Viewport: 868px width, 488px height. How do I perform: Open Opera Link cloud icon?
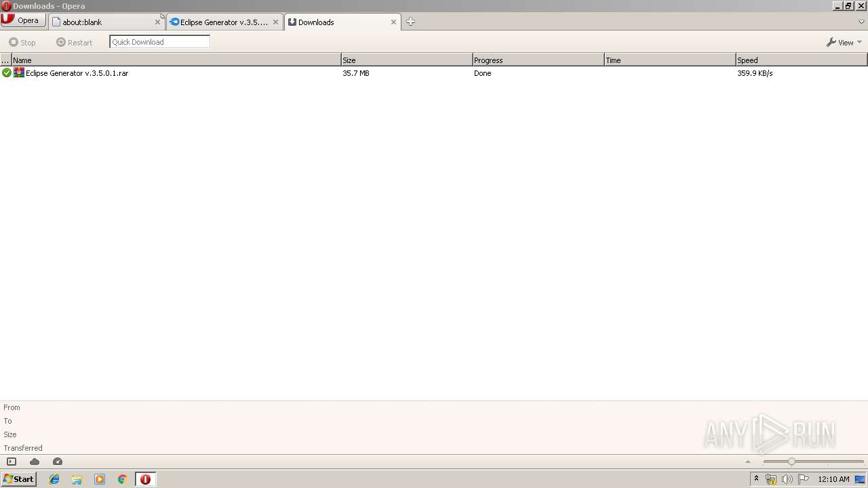pos(35,462)
